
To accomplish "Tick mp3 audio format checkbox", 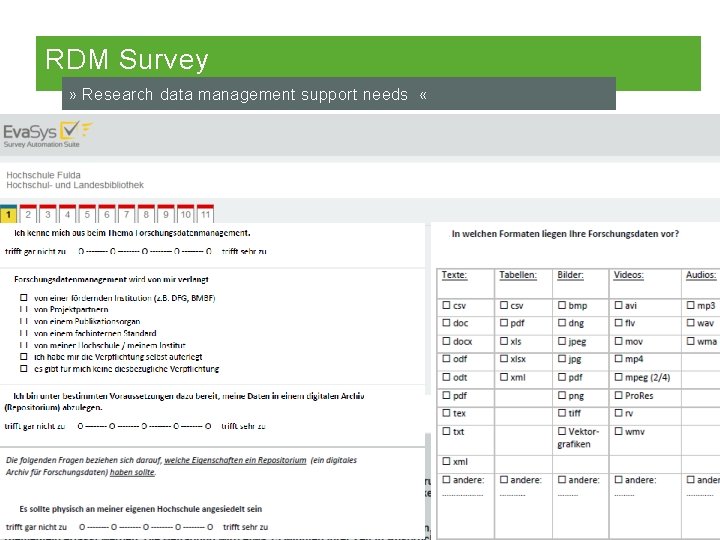I will click(x=691, y=305).
